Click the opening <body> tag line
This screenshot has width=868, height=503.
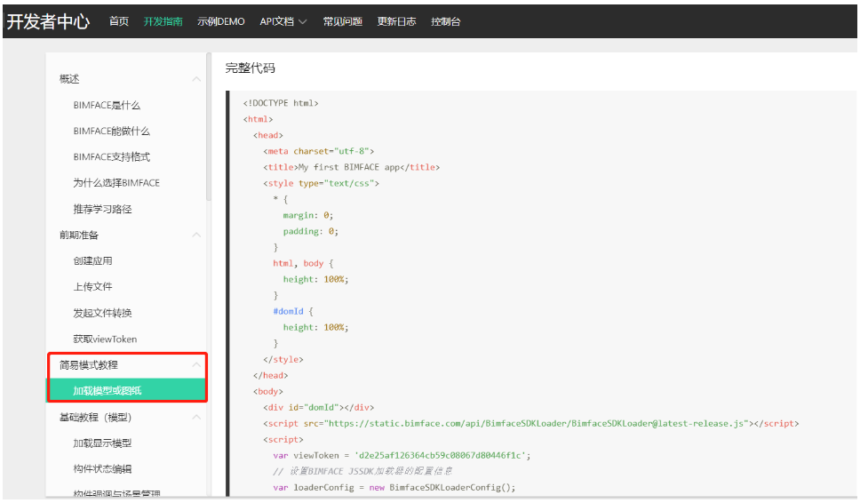268,392
